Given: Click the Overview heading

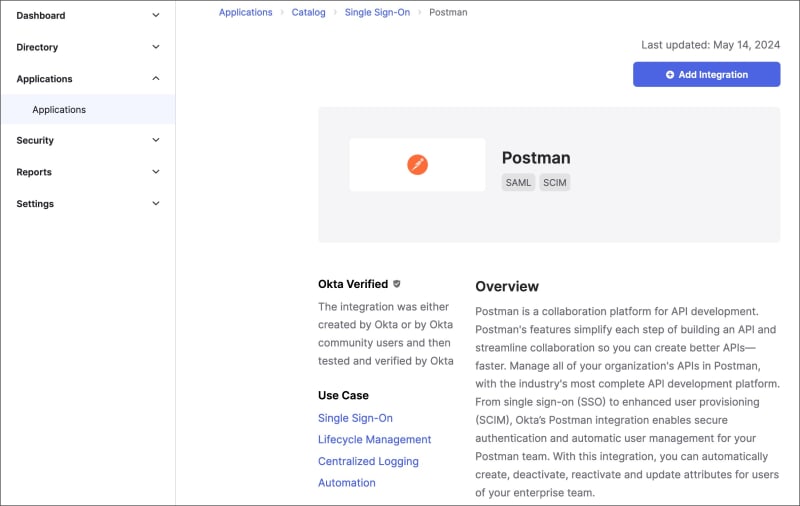Looking at the screenshot, I should coord(507,287).
